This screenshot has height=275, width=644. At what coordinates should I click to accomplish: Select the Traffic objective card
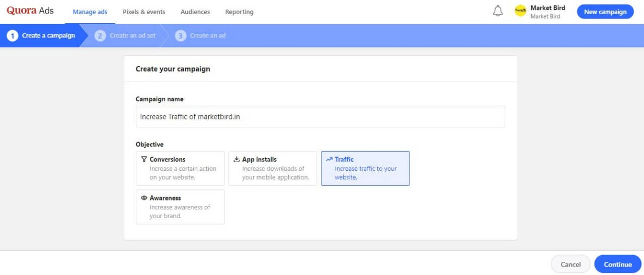[x=365, y=168]
